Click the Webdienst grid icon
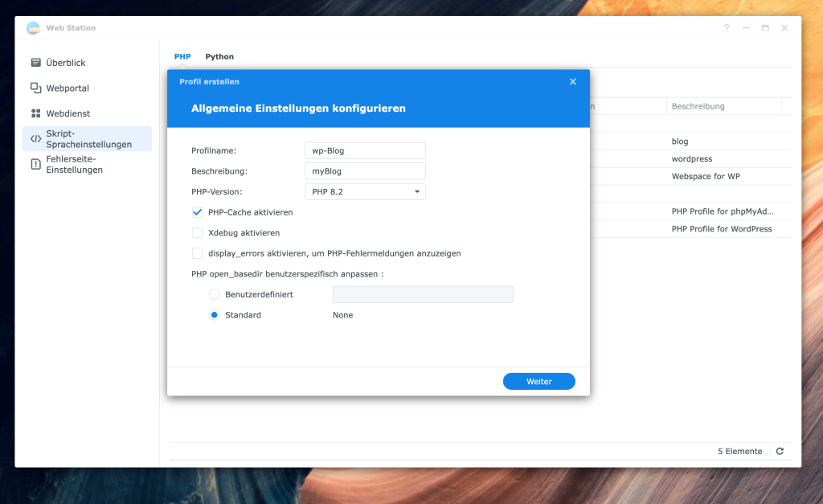The image size is (823, 504). coord(35,113)
